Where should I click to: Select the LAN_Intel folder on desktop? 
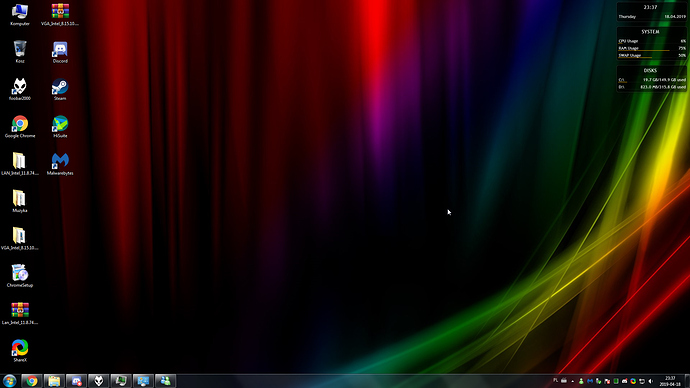tap(20, 164)
